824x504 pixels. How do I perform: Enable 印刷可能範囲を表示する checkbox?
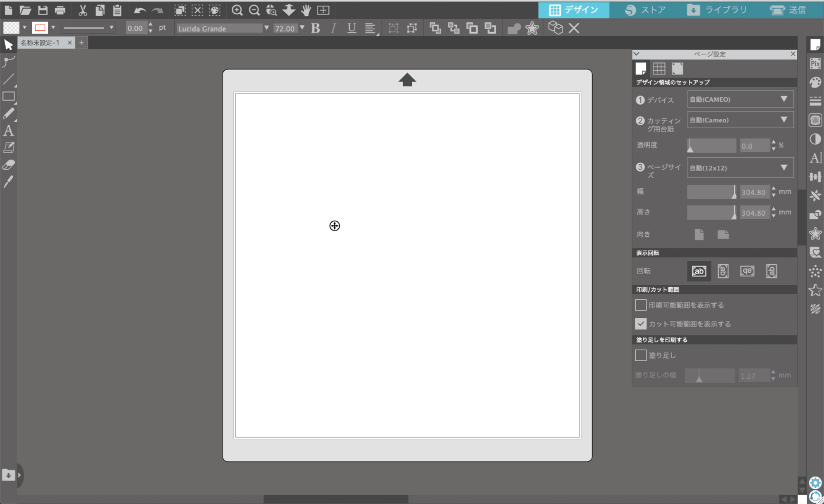[640, 305]
